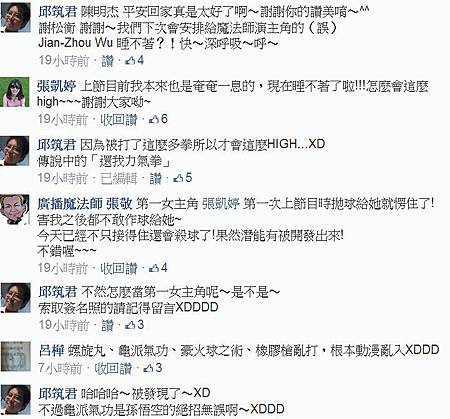Click 讚 on the first 邱筑君 comment
The width and height of the screenshot is (450, 419).
pyautogui.click(x=108, y=61)
